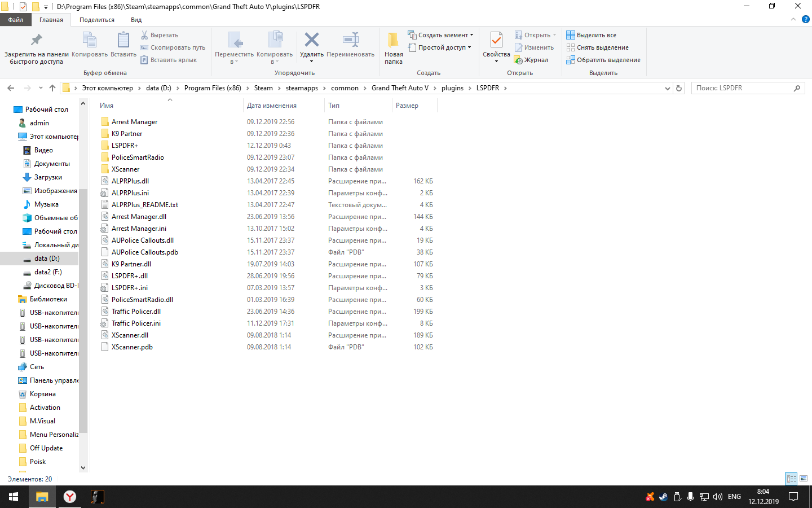The height and width of the screenshot is (508, 812).
Task: Open the recent locations dropdown arrow
Action: click(x=41, y=88)
